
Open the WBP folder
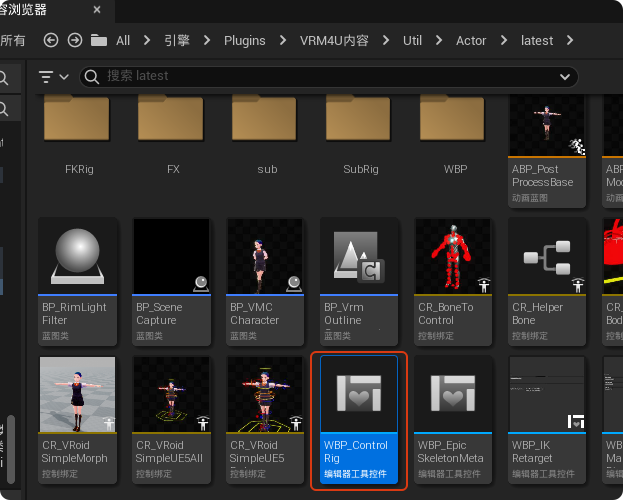[453, 135]
